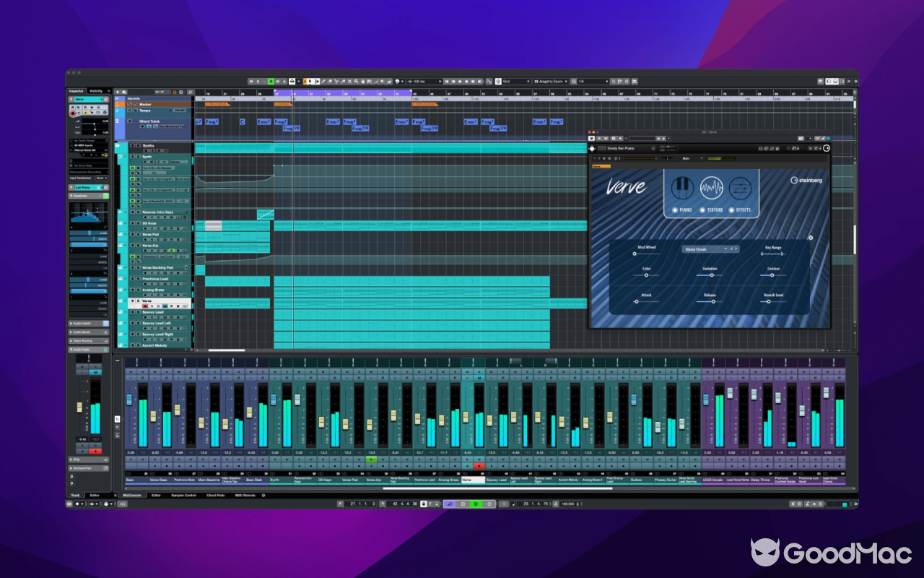Viewport: 924px width, 578px height.
Task: Select the Split (scissors) tool in toolbar
Action: click(x=336, y=82)
